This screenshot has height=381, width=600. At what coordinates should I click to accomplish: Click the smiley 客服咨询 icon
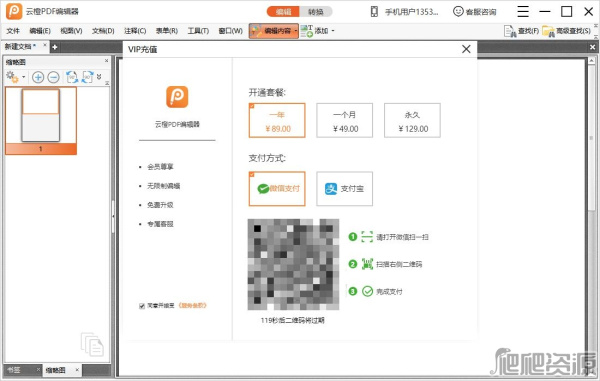pyautogui.click(x=458, y=11)
